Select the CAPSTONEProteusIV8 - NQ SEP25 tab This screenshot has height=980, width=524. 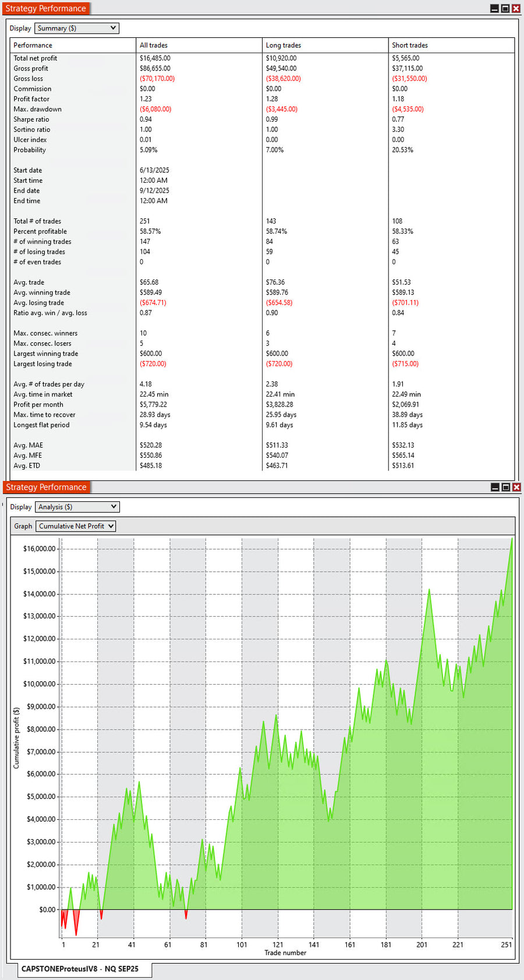click(x=80, y=969)
